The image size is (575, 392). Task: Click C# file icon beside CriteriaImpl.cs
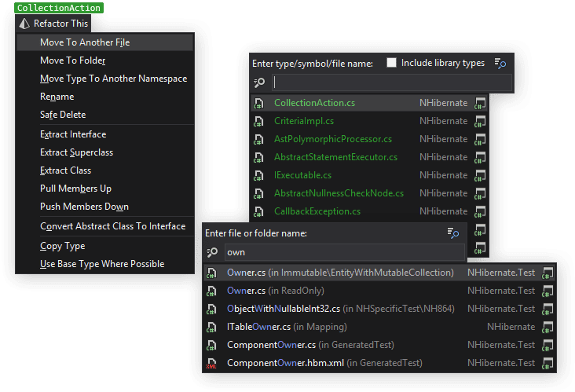258,122
